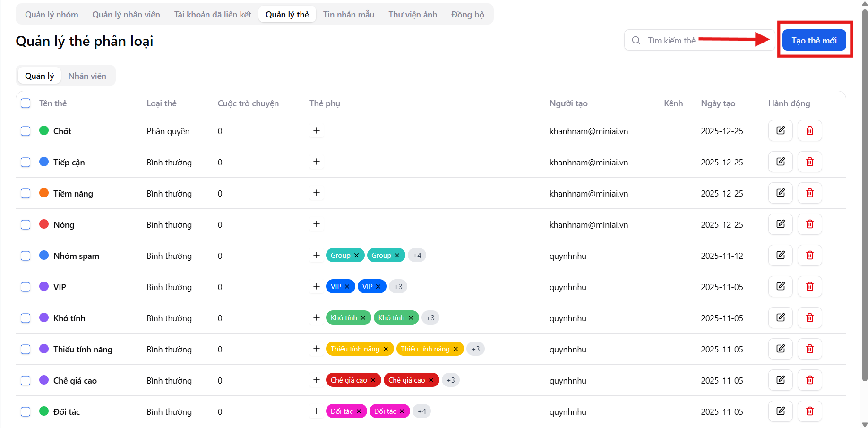This screenshot has height=428, width=868.
Task: Click the Tạo thẻ mới button
Action: (814, 40)
